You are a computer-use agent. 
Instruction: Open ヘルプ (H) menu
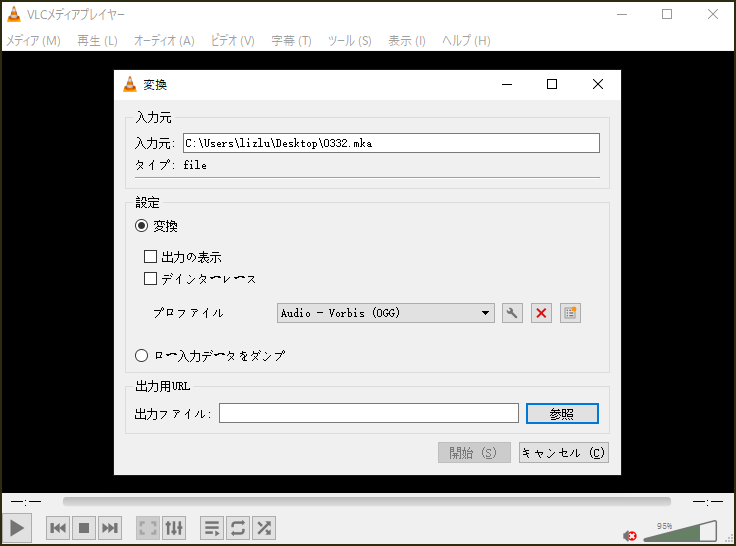(x=466, y=41)
